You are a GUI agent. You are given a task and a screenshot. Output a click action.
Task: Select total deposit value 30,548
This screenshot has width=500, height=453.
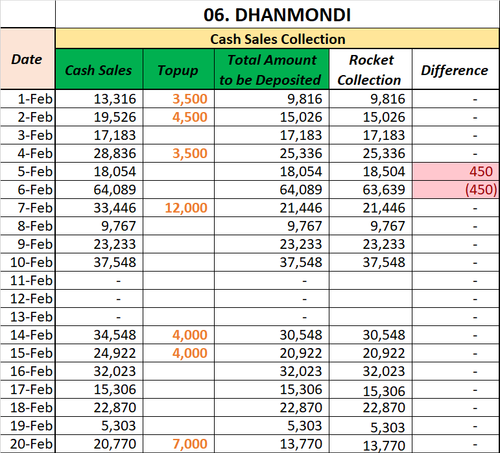point(271,335)
